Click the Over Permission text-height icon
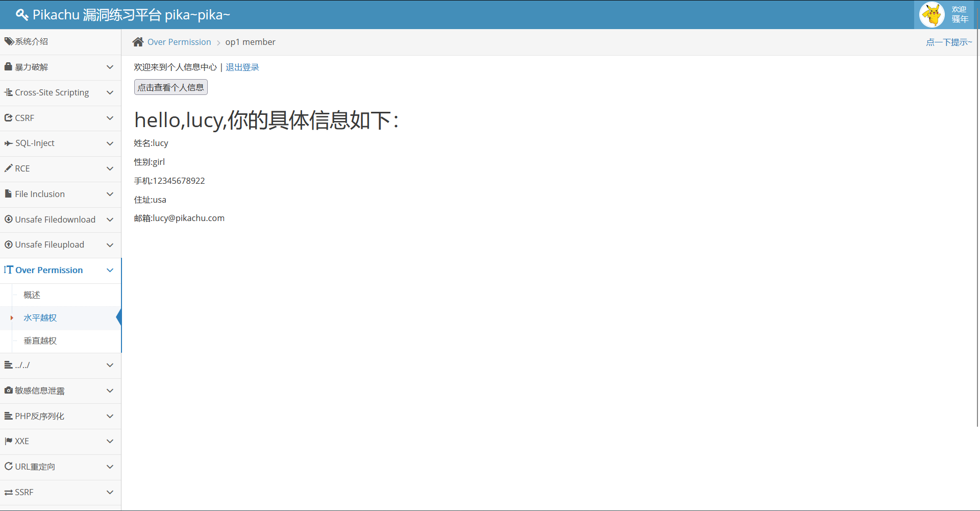980x511 pixels. click(8, 270)
